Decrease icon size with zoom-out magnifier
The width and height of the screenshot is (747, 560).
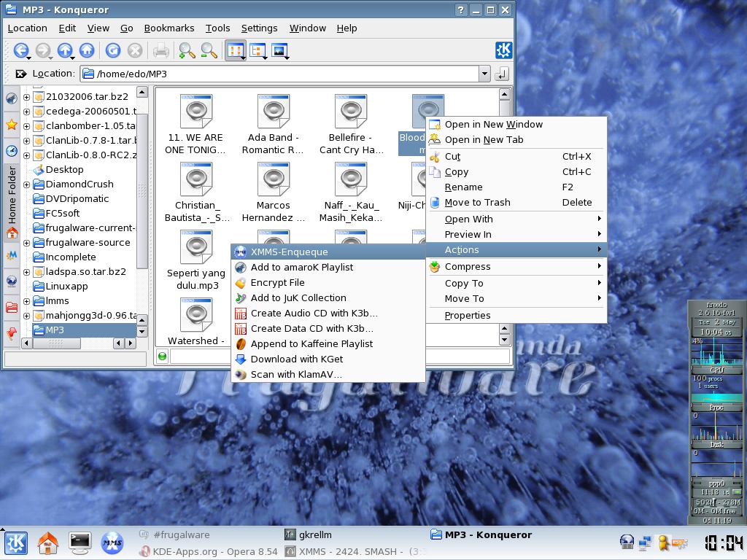coord(209,50)
